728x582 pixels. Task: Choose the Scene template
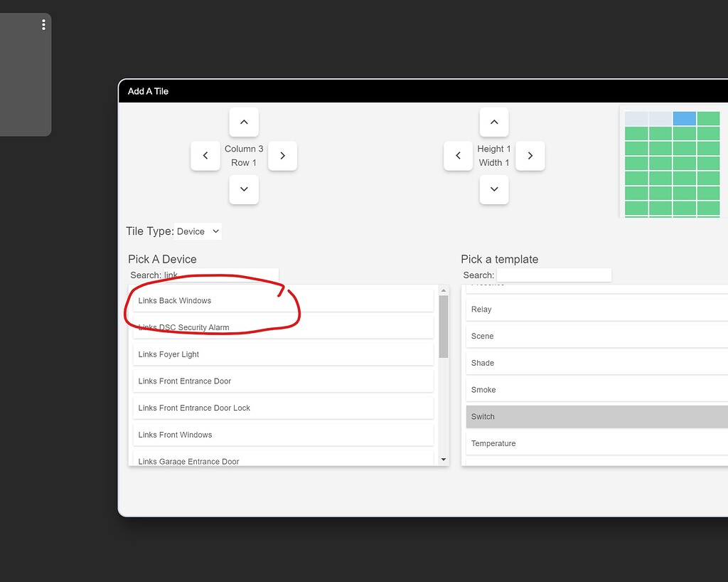click(x=597, y=337)
